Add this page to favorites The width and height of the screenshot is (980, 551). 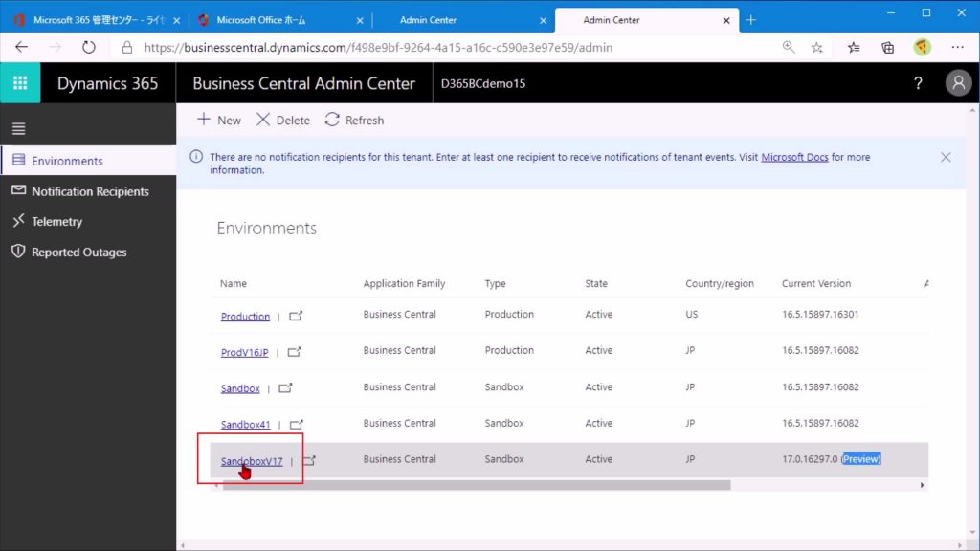click(x=817, y=48)
